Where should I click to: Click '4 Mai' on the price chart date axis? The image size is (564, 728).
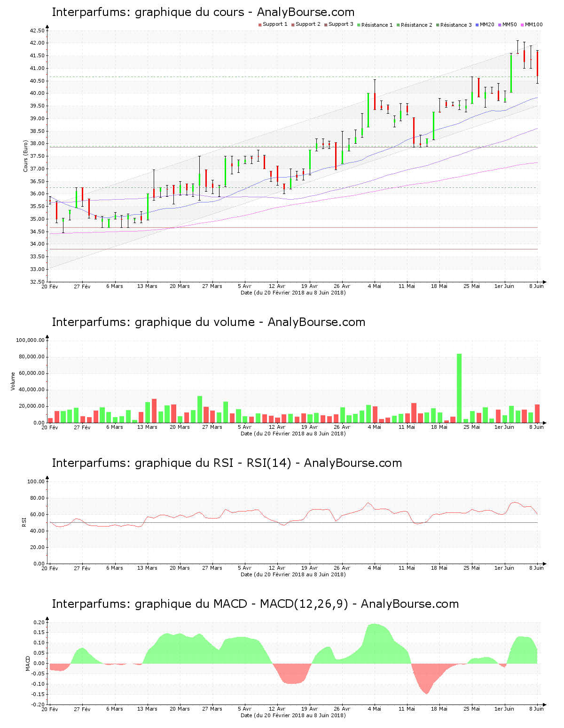pyautogui.click(x=375, y=286)
